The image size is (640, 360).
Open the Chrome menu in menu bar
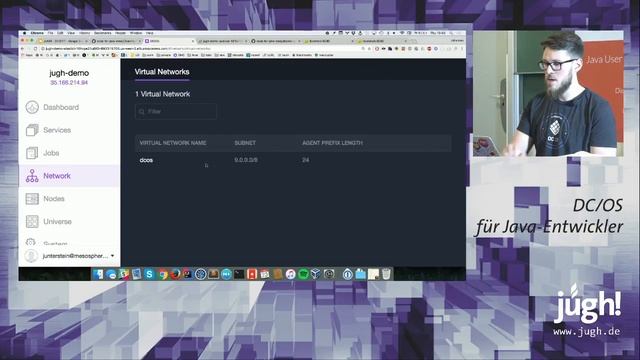click(37, 33)
